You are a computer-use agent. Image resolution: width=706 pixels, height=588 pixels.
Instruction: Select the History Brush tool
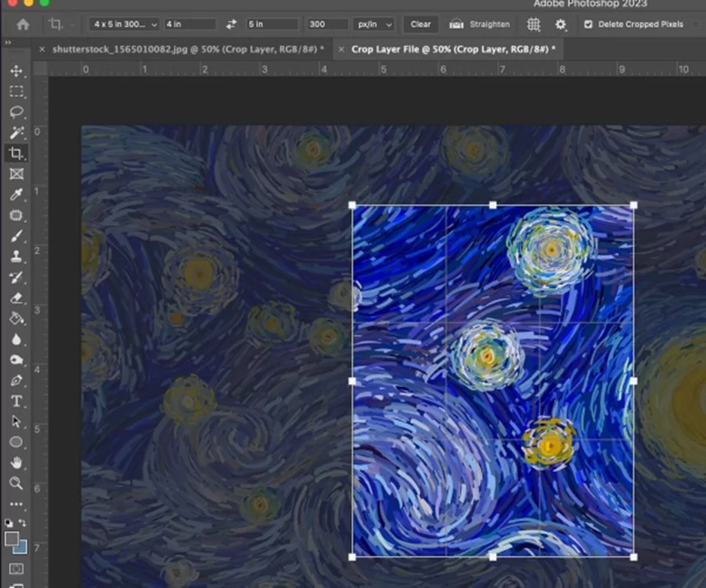17,277
